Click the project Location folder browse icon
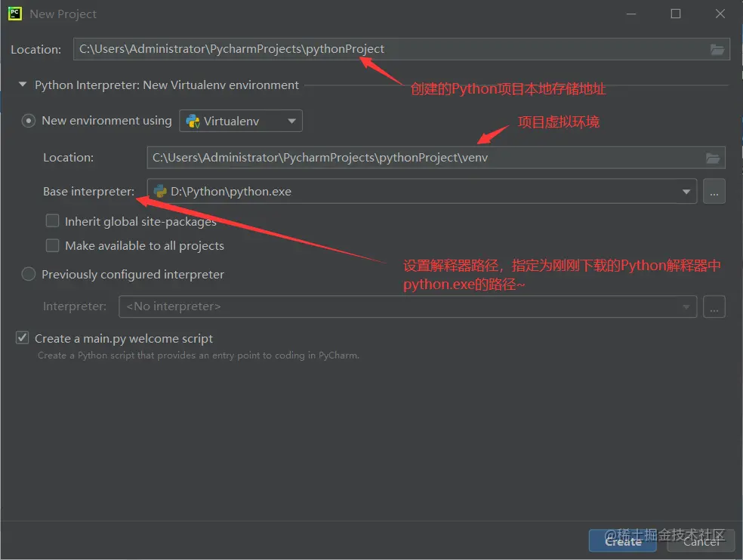The width and height of the screenshot is (743, 560). click(717, 49)
